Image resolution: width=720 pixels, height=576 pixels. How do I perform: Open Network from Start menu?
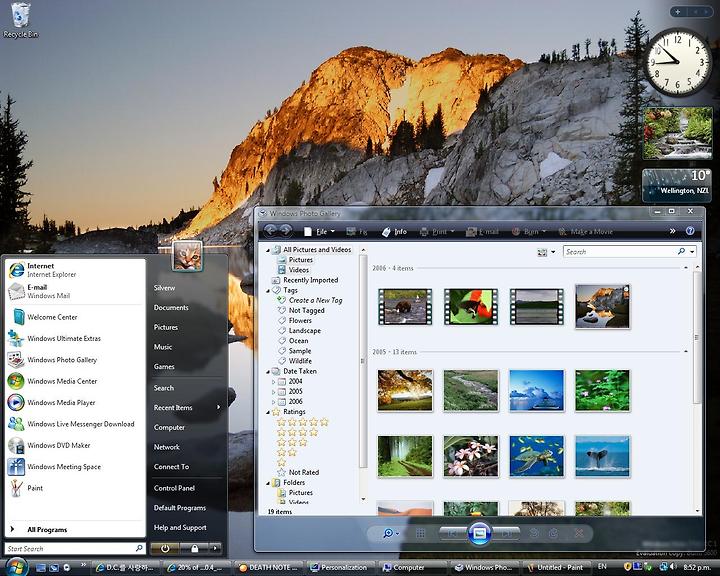tap(187, 447)
